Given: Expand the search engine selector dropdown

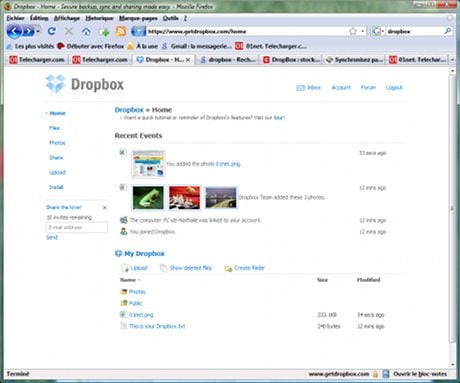Looking at the screenshot, I should point(378,31).
